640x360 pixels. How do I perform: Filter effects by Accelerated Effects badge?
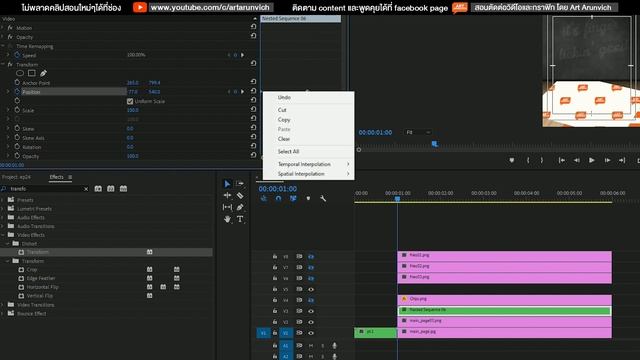[98, 189]
